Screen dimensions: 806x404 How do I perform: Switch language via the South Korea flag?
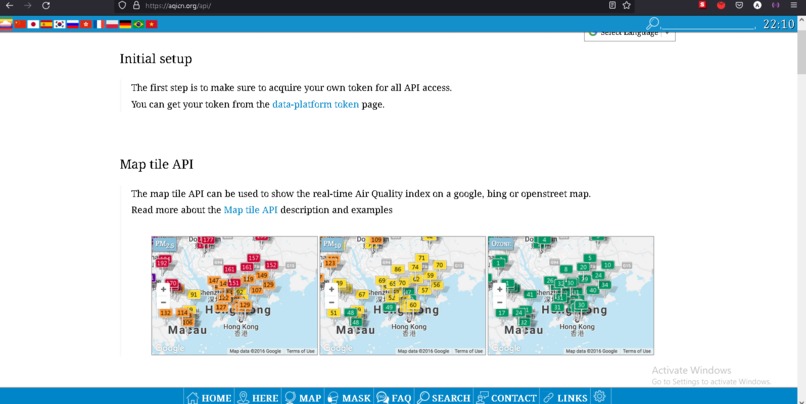tap(60, 24)
